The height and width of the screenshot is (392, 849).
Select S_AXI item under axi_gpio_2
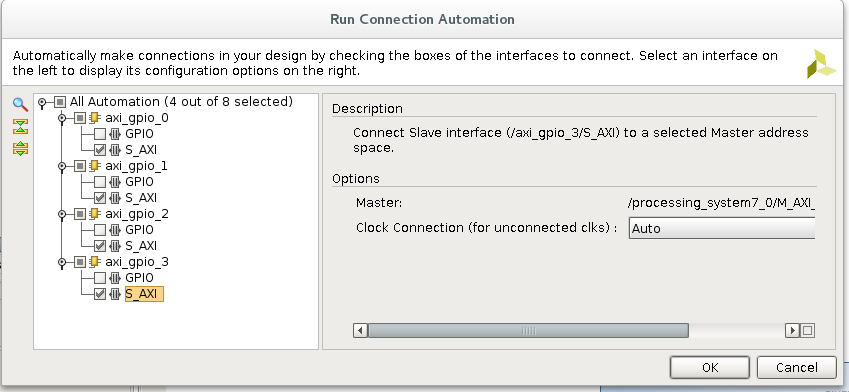[x=141, y=246]
